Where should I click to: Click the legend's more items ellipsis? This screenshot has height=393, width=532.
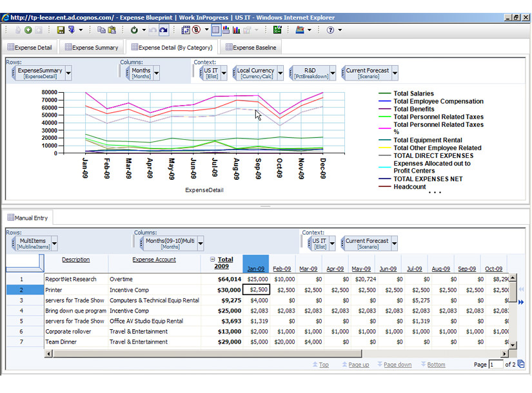(435, 192)
